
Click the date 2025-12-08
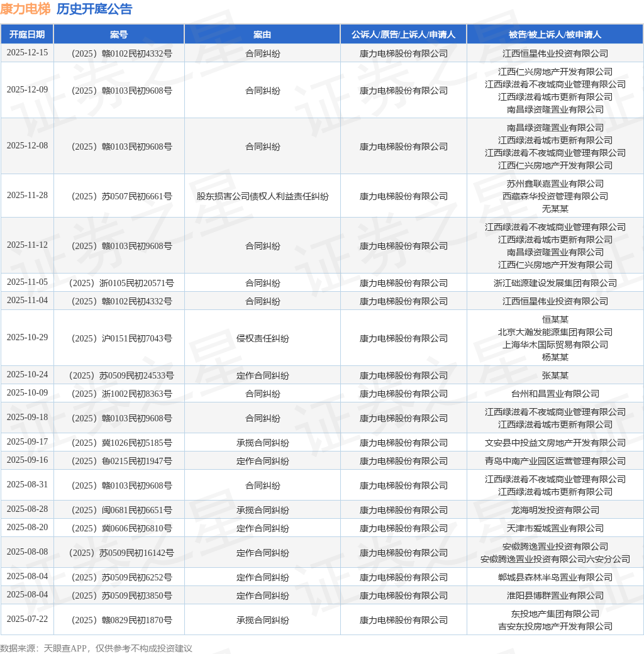(x=27, y=145)
